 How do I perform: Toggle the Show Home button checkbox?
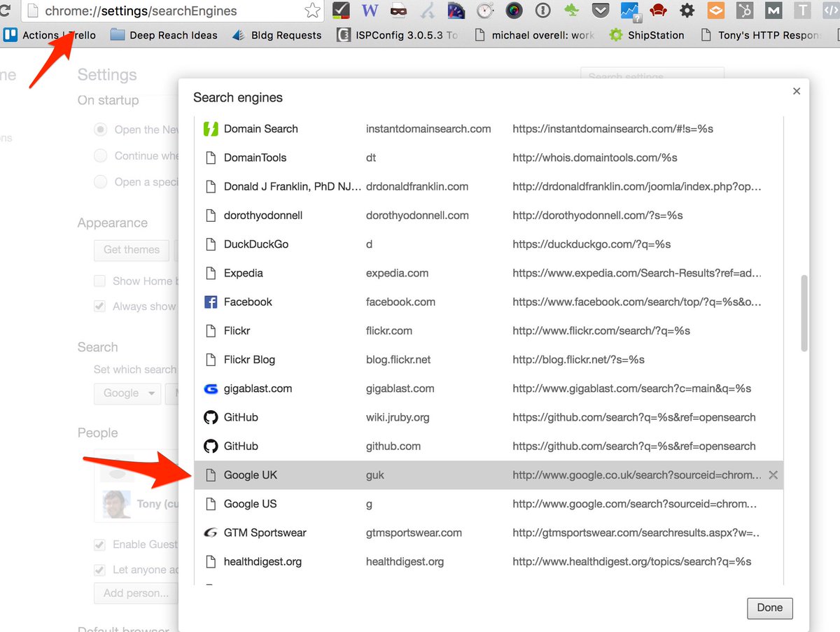pos(100,281)
